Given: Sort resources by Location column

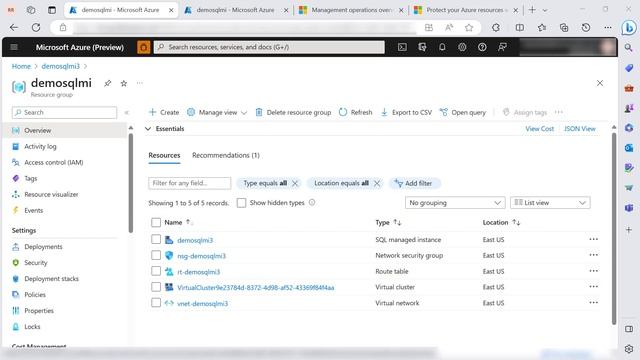Looking at the screenshot, I should (501, 222).
